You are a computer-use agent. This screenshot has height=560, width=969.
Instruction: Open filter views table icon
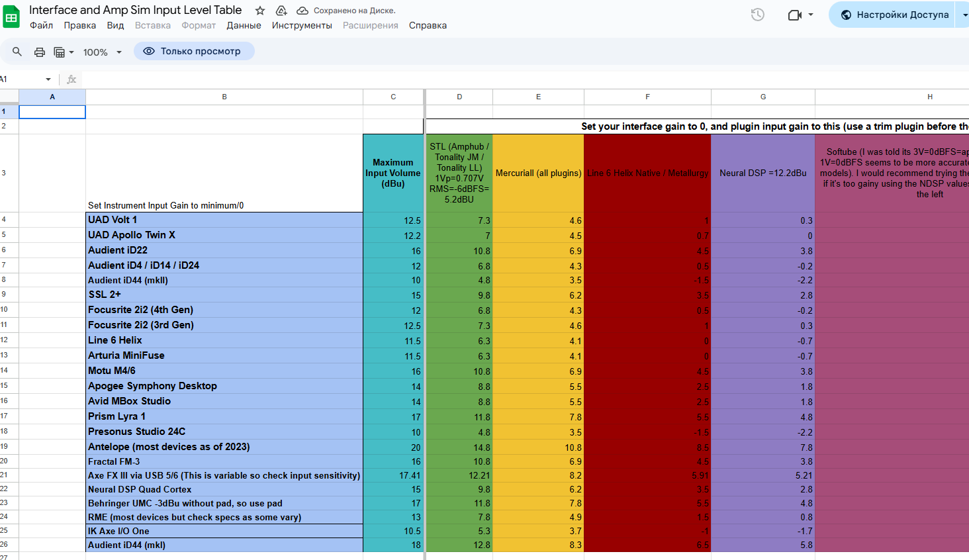59,52
